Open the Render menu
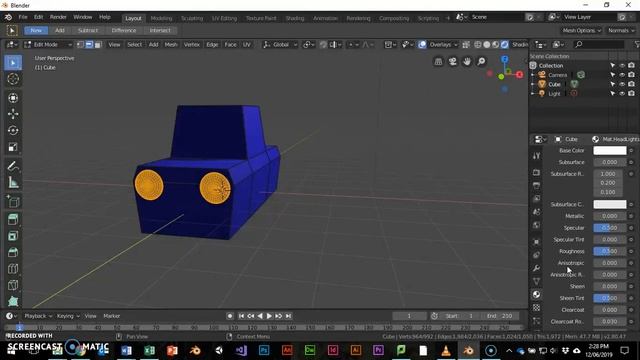Image resolution: width=640 pixels, height=360 pixels. [58, 17]
